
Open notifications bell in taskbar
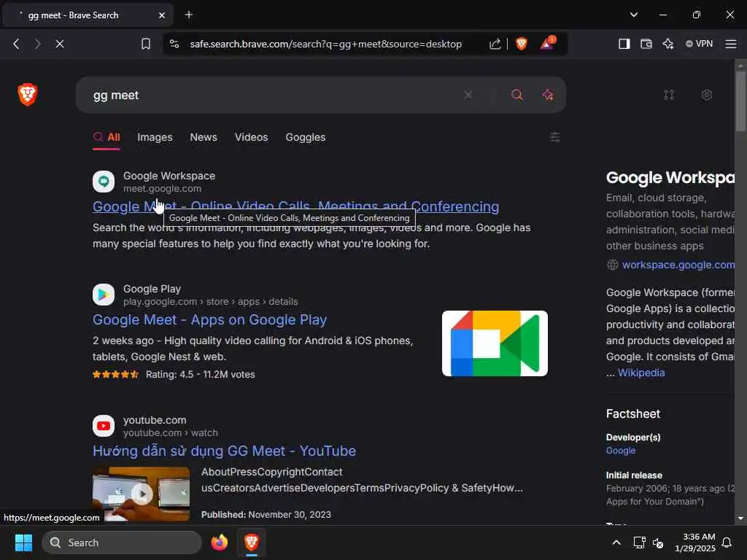coord(727,542)
